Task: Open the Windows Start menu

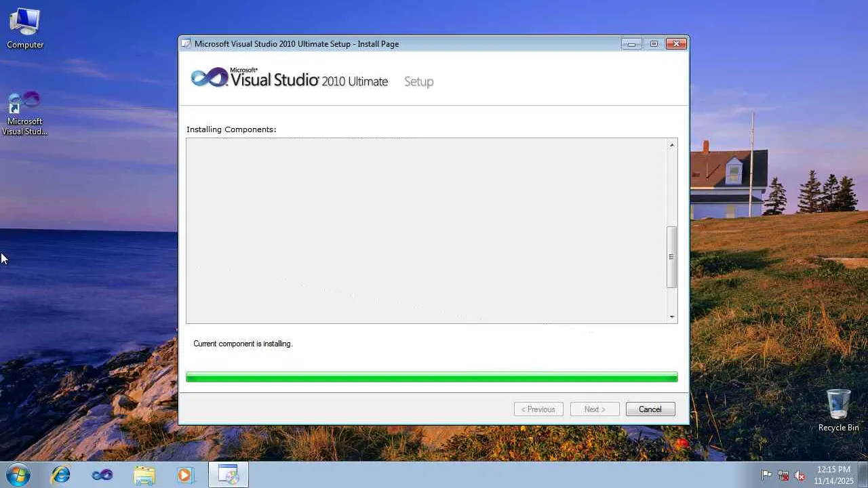Action: point(18,474)
